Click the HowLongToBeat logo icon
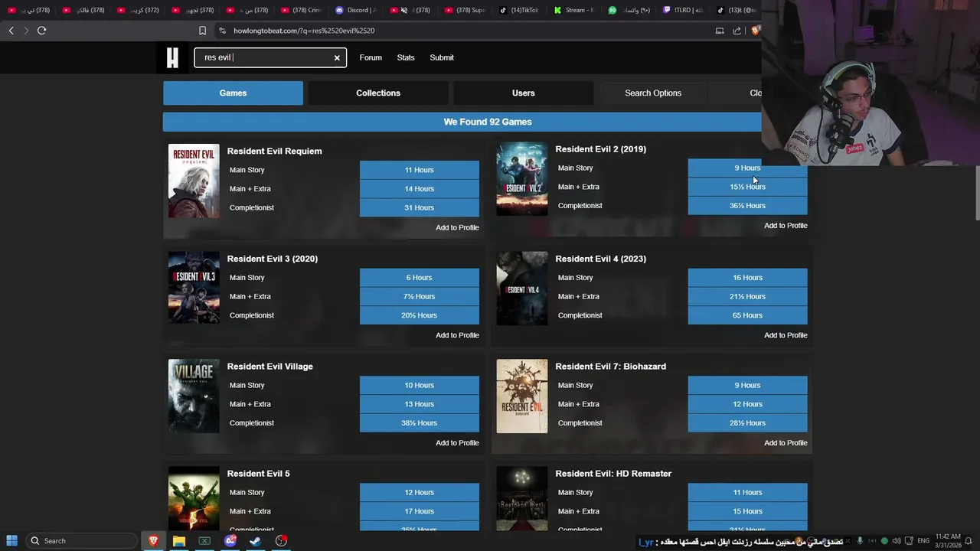Screen dimensions: 980x551 click(x=172, y=57)
